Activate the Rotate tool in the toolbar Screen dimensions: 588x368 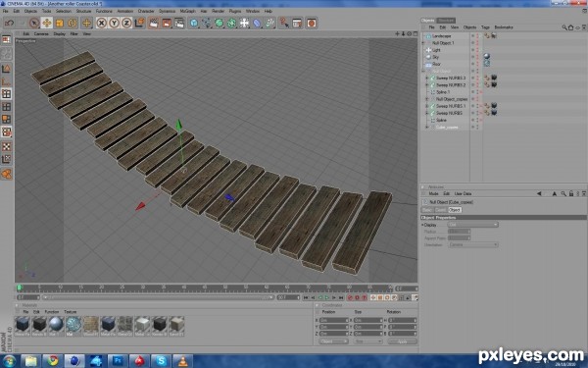(72, 23)
